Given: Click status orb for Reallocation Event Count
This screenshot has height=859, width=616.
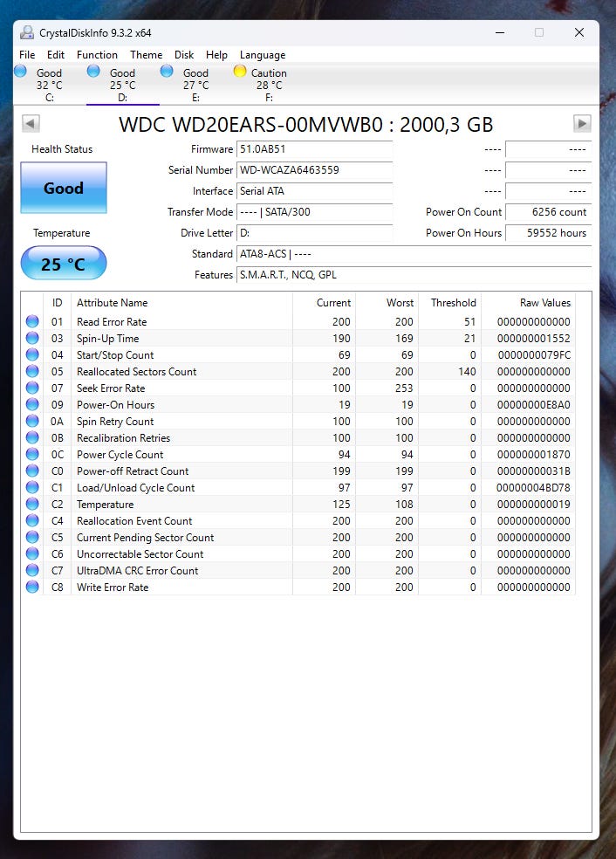Looking at the screenshot, I should 32,520.
